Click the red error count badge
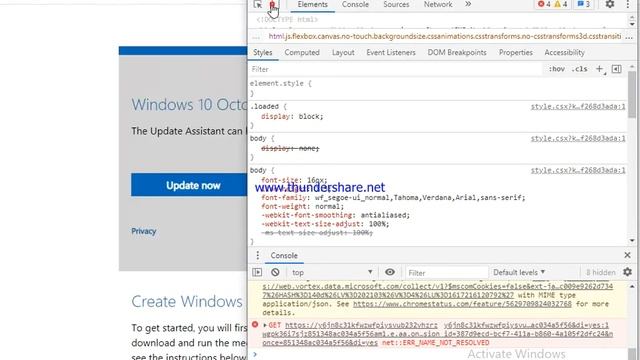This screenshot has height=360, width=640. click(544, 4)
